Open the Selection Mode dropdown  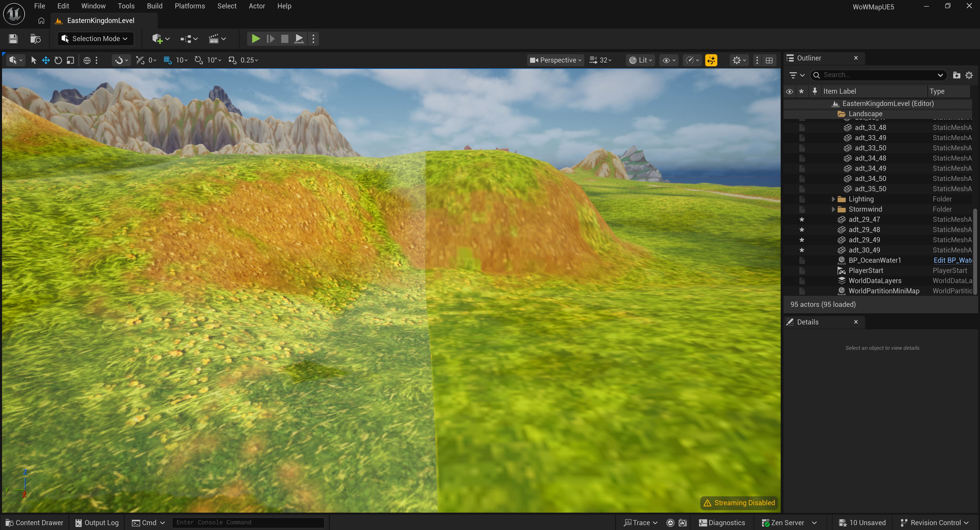[x=95, y=39]
